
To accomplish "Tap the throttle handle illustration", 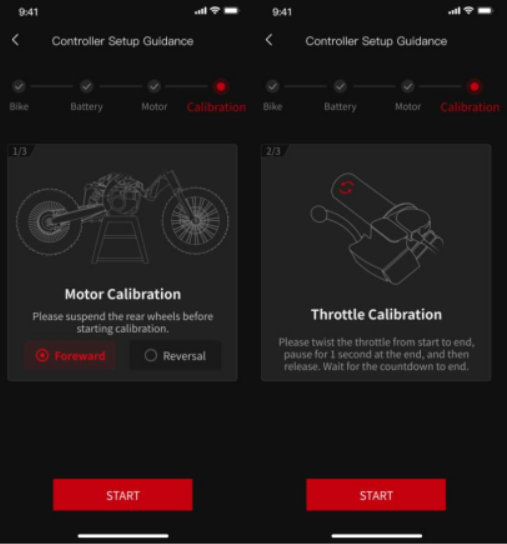I will pyautogui.click(x=377, y=229).
